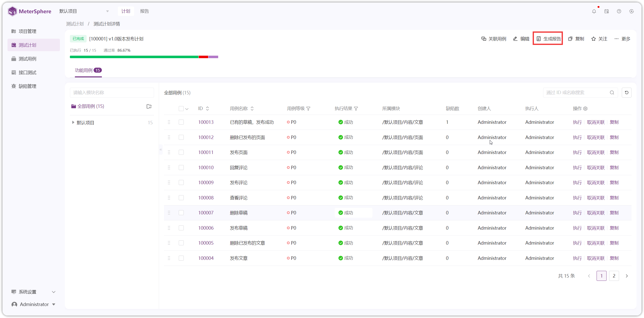Expand 系统设置 in the sidebar

[34, 292]
